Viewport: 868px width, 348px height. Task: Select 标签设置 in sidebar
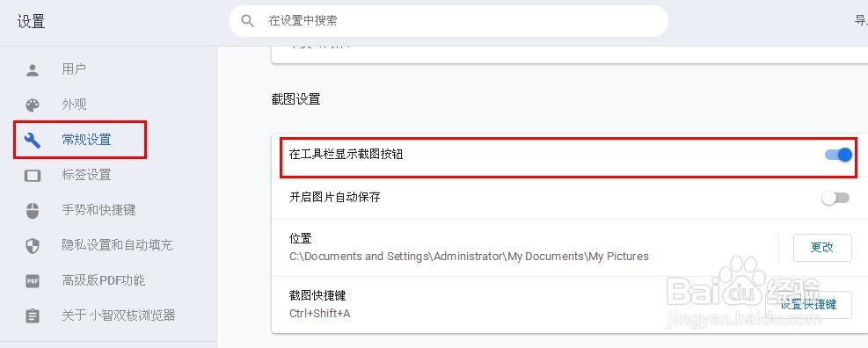(86, 175)
